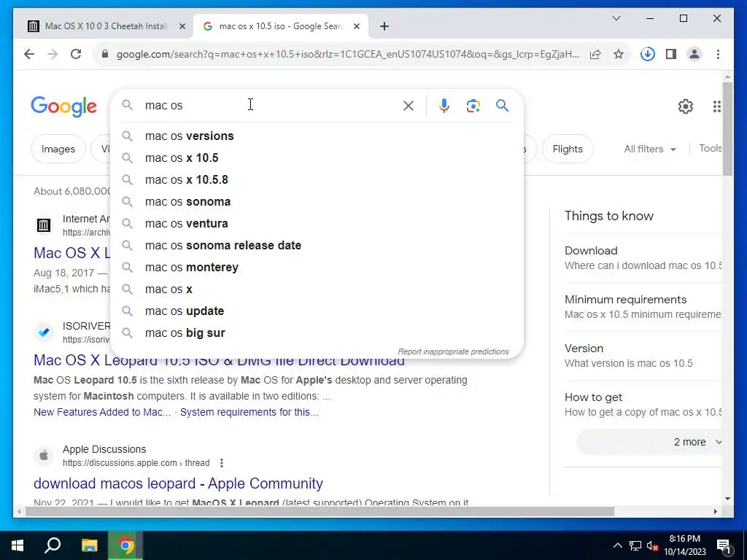This screenshot has width=747, height=560.
Task: Close the Mac OS X Cheetah tab
Action: (182, 26)
